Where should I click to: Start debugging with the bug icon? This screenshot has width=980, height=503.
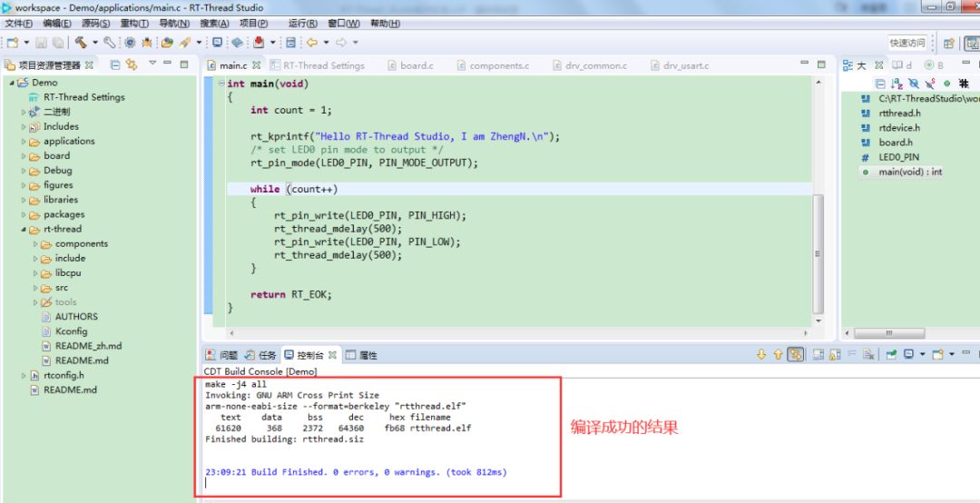(146, 43)
